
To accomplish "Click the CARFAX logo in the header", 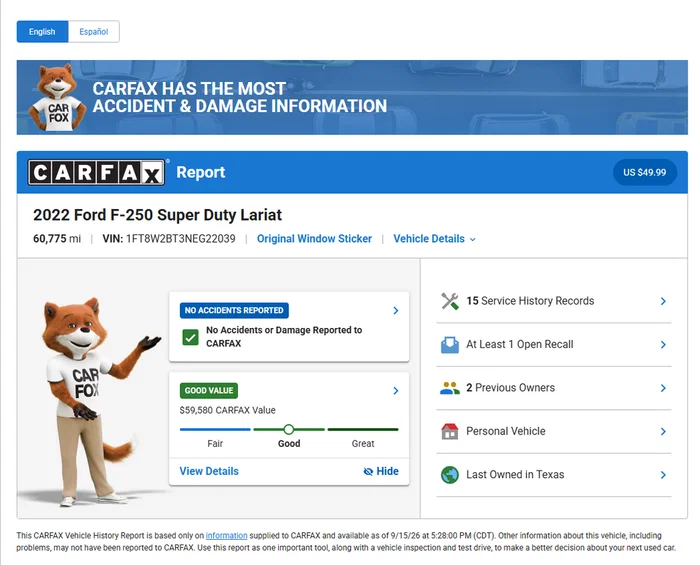I will 96,172.
